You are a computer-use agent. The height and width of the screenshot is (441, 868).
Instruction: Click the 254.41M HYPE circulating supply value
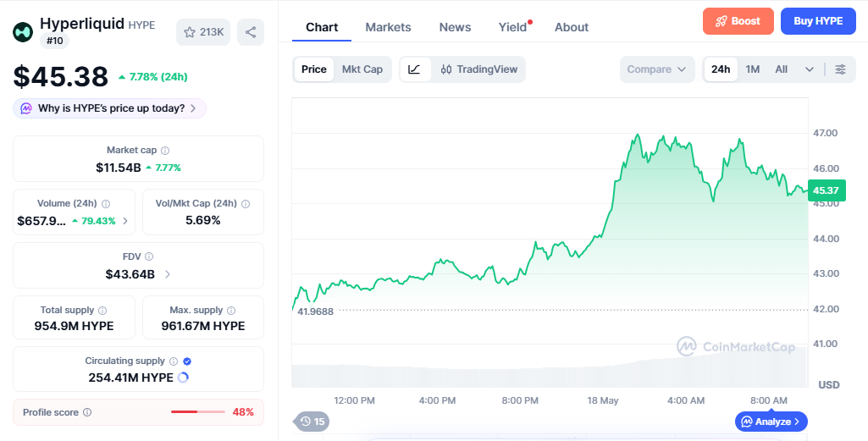130,378
